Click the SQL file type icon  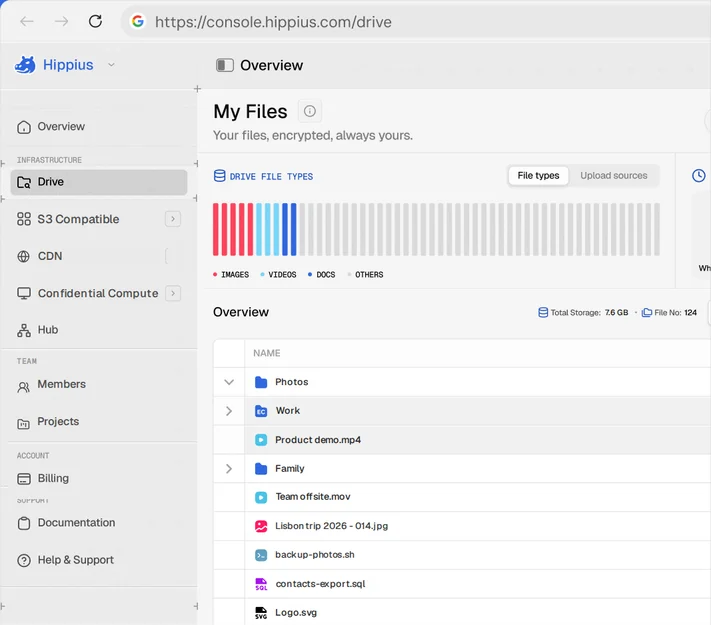coord(261,584)
